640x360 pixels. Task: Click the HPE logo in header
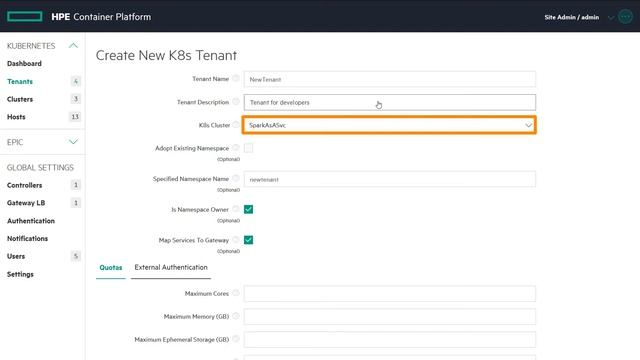[24, 16]
